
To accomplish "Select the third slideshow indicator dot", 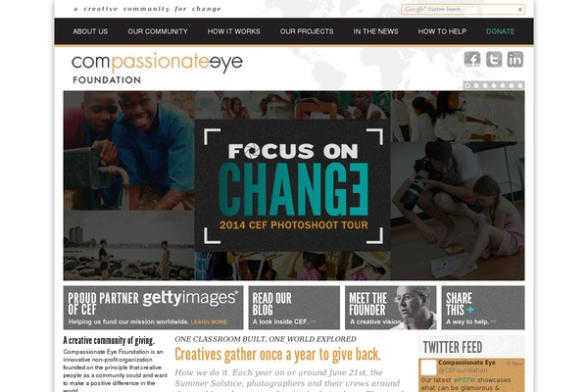I will pos(485,85).
